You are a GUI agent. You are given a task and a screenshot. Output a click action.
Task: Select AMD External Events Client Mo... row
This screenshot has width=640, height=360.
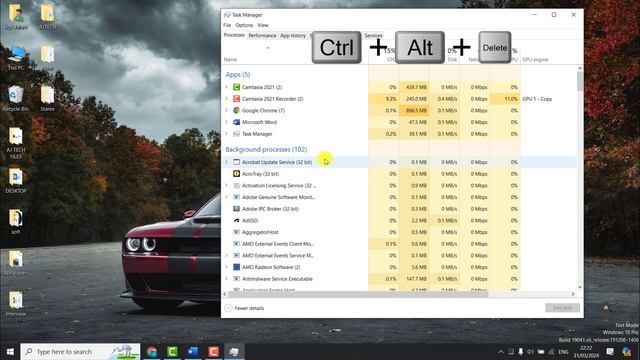tap(399, 244)
